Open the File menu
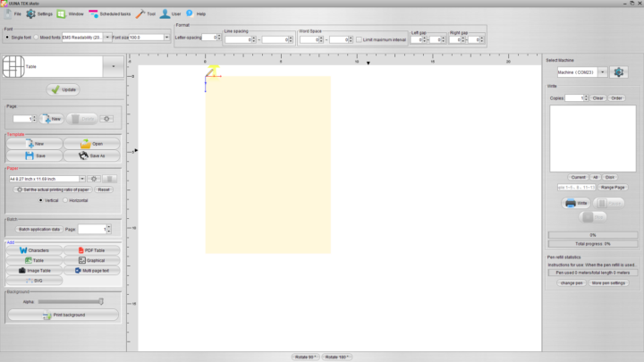Screen dimensions: 644x362 pyautogui.click(x=13, y=14)
